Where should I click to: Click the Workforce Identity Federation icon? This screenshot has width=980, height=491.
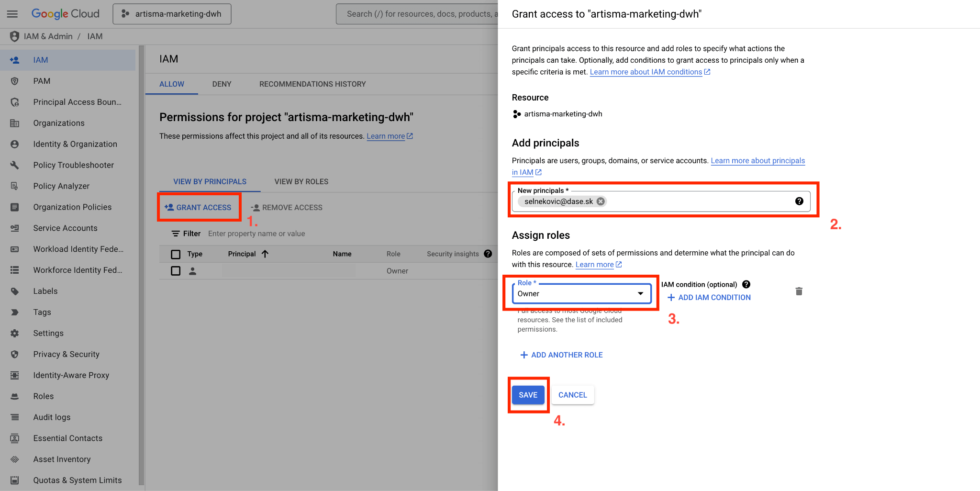click(x=15, y=270)
